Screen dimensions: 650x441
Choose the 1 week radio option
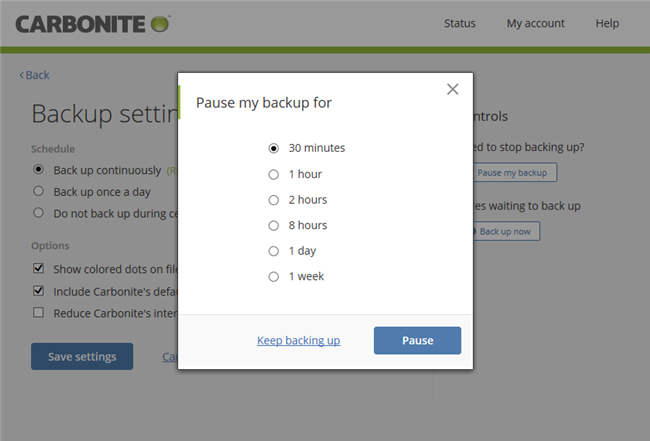coord(274,277)
